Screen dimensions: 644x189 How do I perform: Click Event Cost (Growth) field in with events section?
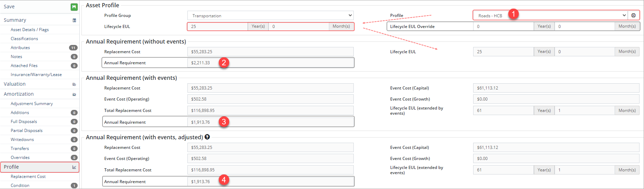click(x=556, y=99)
